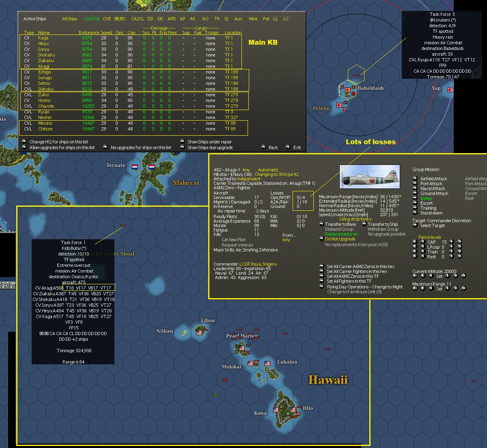Image resolution: width=487 pixels, height=448 pixels.
Task: Click the arrow icon beside Transfer to Base
Action: click(x=321, y=224)
